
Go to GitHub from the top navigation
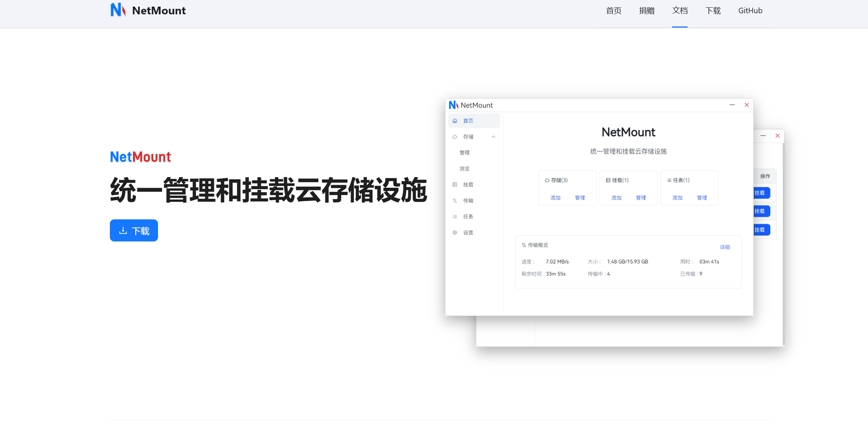[750, 11]
